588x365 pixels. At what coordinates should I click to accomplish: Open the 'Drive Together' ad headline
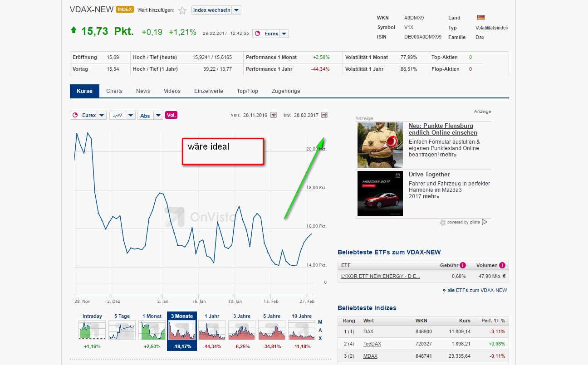tap(429, 175)
